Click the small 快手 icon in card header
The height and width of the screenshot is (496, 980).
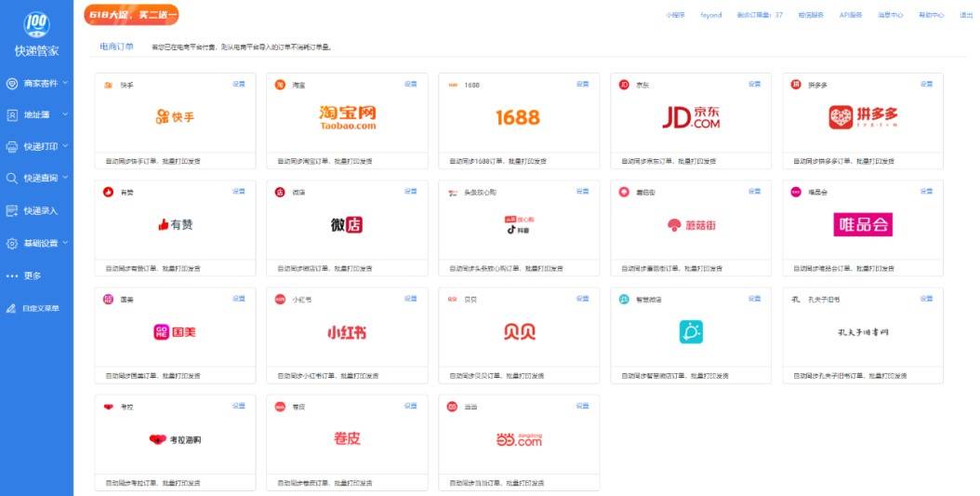(x=108, y=85)
